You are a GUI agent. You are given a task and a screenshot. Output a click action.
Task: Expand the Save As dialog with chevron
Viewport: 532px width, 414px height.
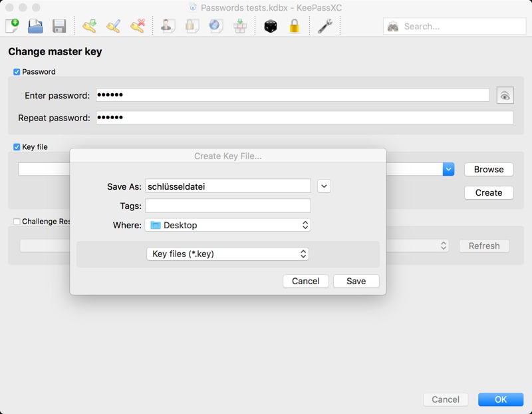tap(324, 186)
